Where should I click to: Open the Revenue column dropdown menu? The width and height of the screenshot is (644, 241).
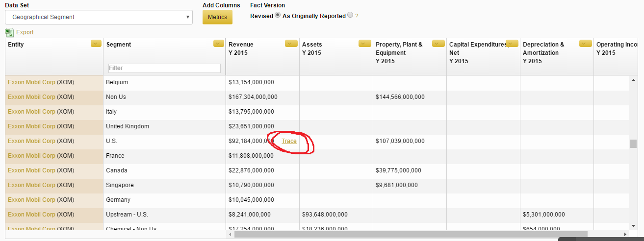(x=291, y=44)
